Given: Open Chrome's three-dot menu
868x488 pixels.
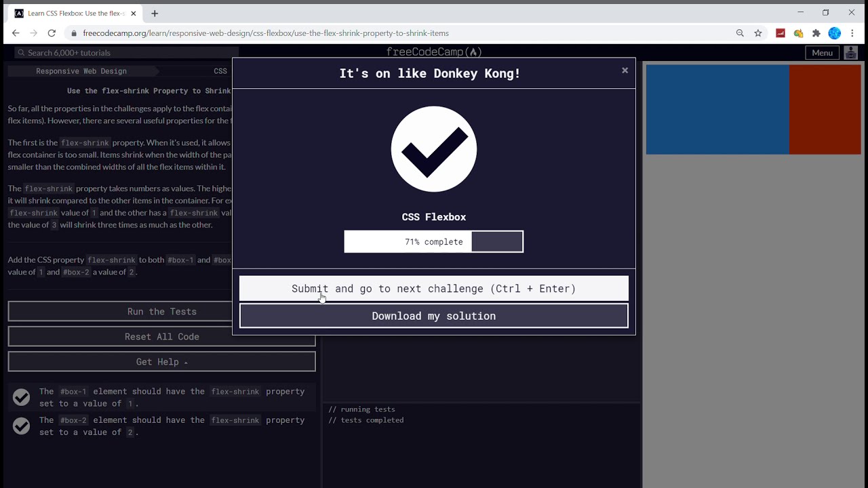Looking at the screenshot, I should [x=854, y=33].
